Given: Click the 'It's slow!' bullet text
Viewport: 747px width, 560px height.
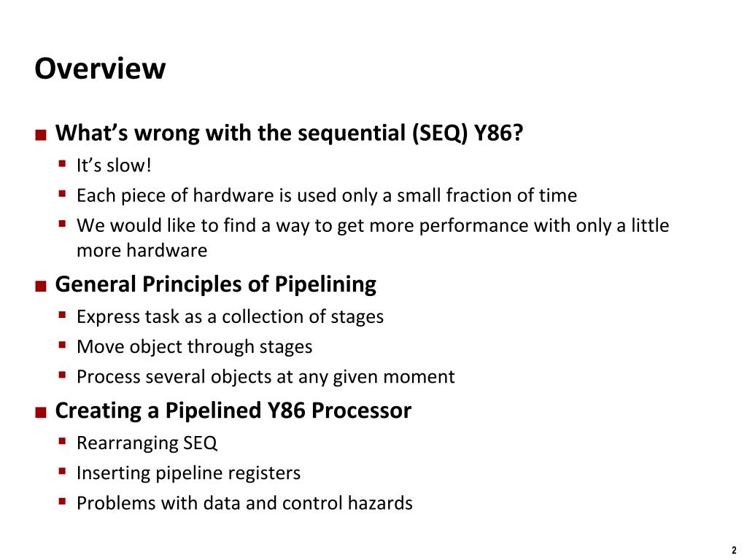Looking at the screenshot, I should (x=114, y=166).
